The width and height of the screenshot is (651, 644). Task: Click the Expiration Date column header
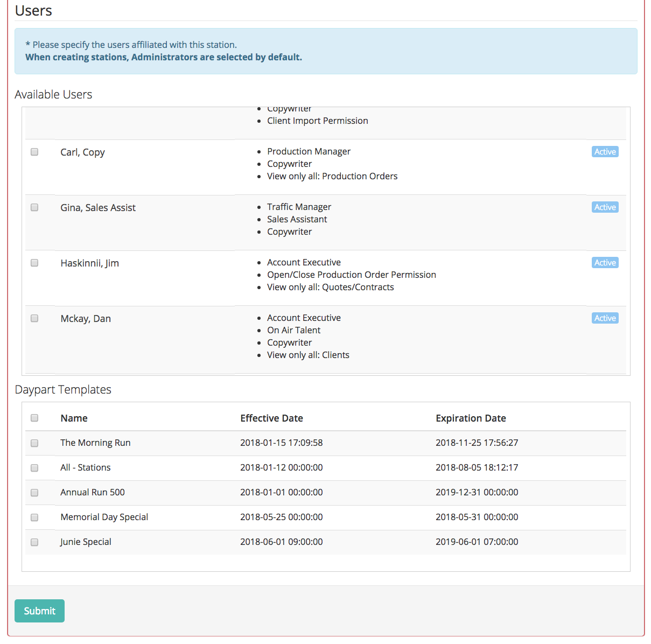(471, 418)
